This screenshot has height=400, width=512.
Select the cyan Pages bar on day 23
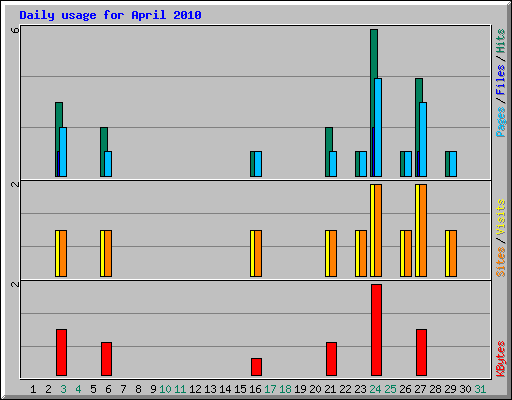pyautogui.click(x=363, y=164)
